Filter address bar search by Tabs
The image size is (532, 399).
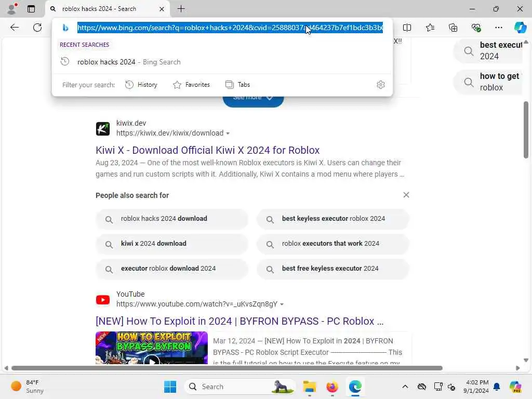(x=237, y=85)
